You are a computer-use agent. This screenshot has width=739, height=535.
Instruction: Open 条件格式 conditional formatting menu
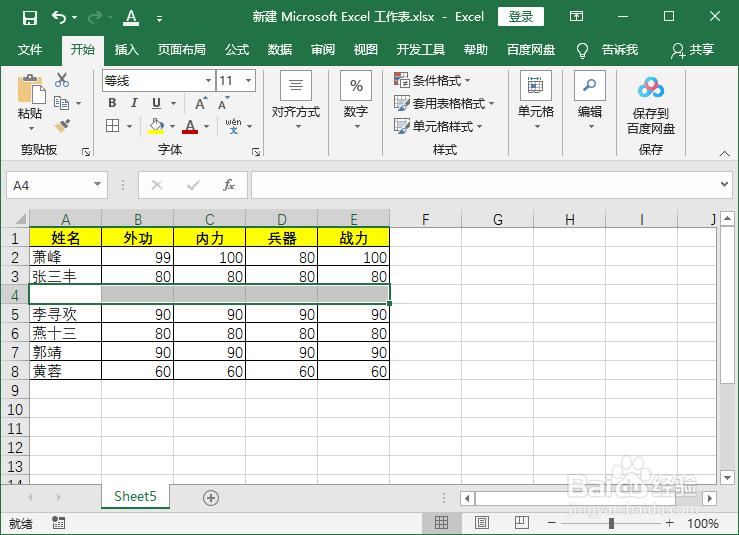click(x=432, y=81)
